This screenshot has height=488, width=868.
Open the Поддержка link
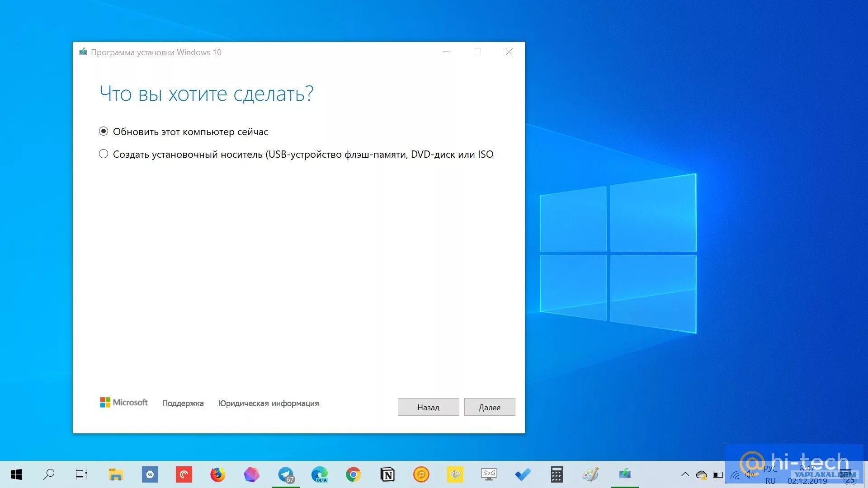coord(183,404)
